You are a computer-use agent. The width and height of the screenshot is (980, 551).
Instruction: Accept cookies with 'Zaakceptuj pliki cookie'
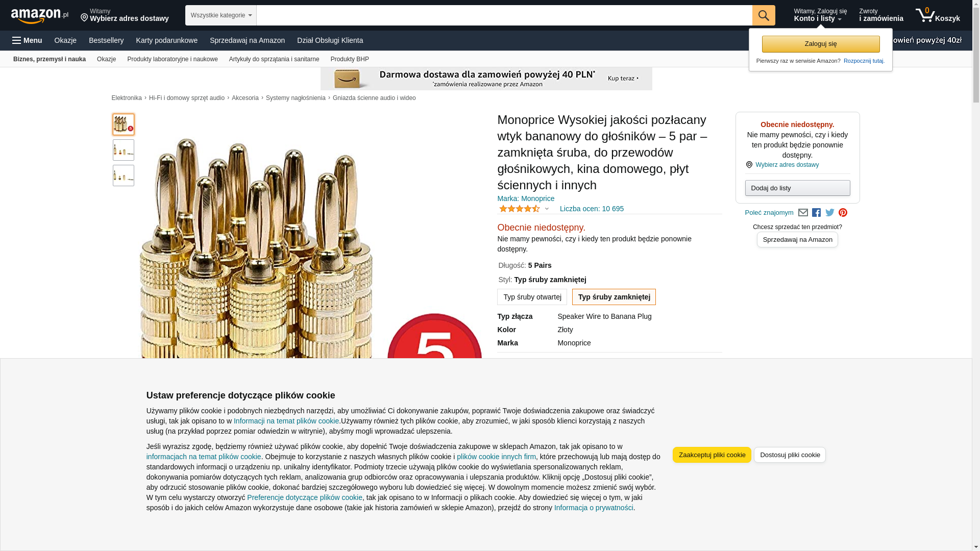[x=712, y=455]
